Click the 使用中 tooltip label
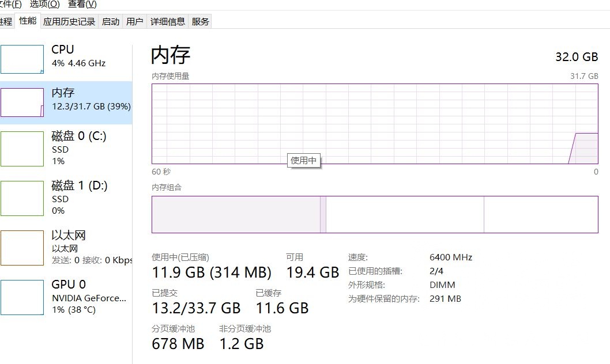The width and height of the screenshot is (610, 364). pos(303,161)
